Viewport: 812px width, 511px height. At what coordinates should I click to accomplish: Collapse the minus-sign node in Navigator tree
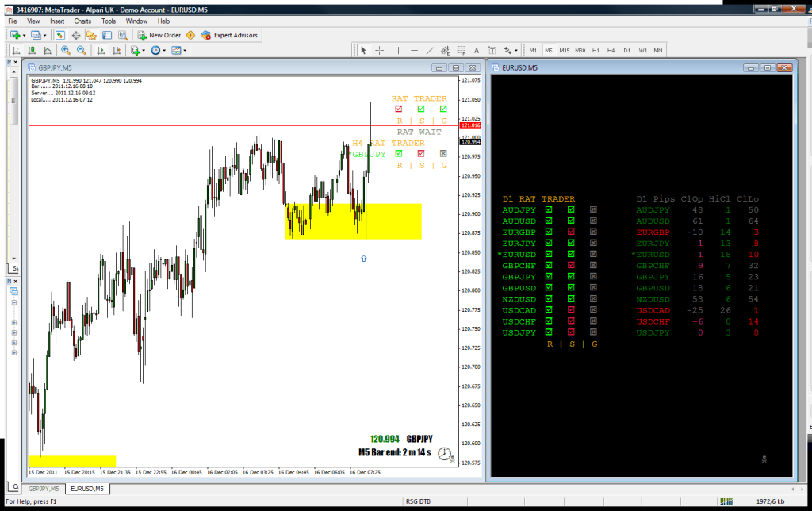pos(14,302)
